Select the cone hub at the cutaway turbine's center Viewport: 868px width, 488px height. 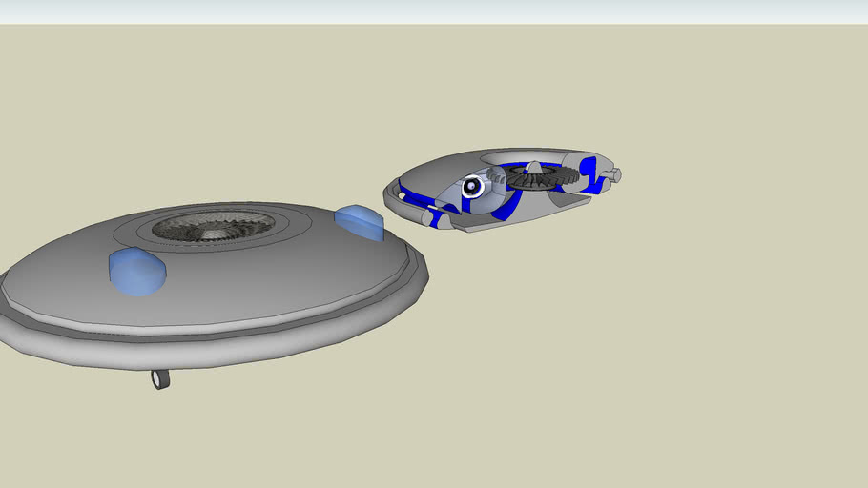point(534,169)
